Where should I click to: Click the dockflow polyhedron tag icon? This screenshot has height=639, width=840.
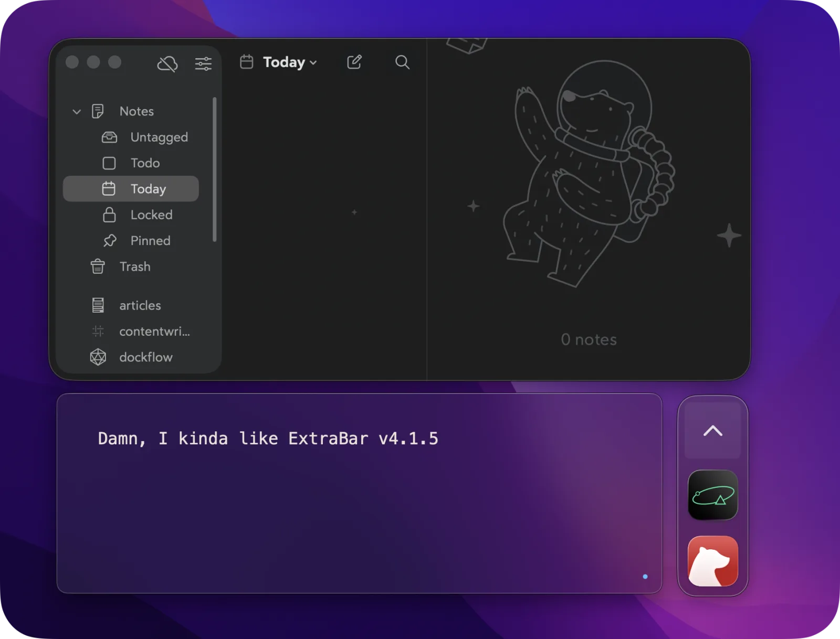pos(98,357)
